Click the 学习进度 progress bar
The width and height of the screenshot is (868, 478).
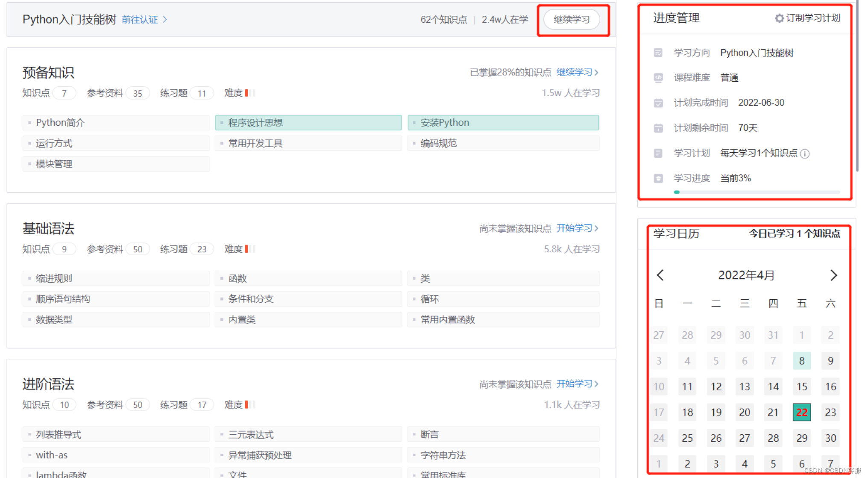[757, 192]
